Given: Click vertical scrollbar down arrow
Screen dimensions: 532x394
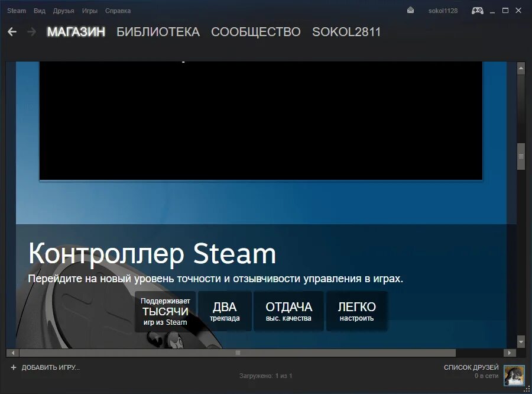Looking at the screenshot, I should click(521, 341).
